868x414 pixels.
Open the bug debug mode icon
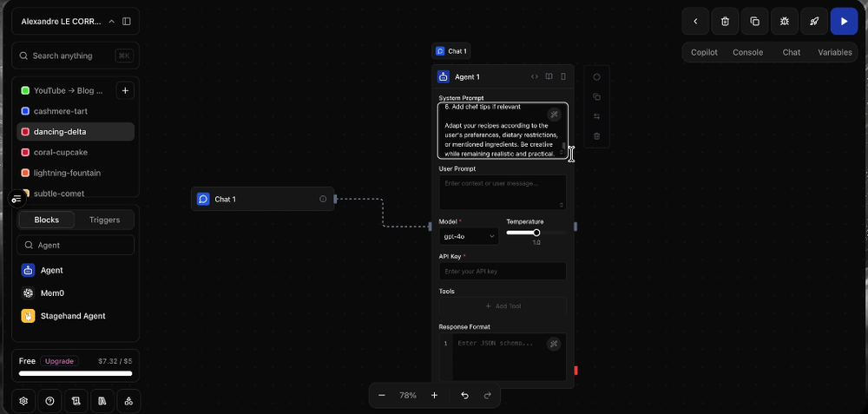[x=785, y=22]
